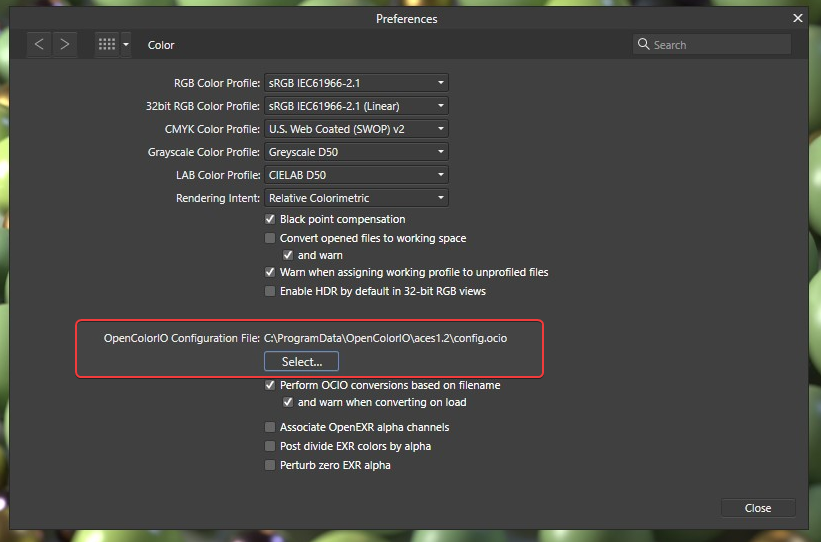Click the Preferences window title
The height and width of the screenshot is (542, 821).
coord(406,19)
